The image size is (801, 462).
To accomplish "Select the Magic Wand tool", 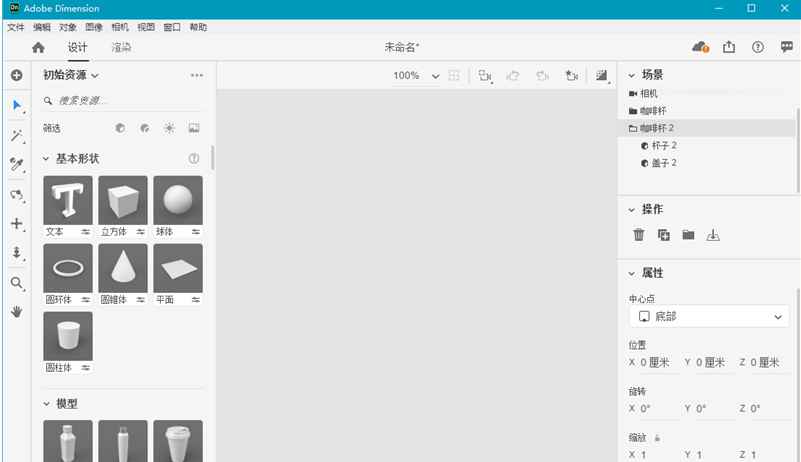I will [16, 135].
